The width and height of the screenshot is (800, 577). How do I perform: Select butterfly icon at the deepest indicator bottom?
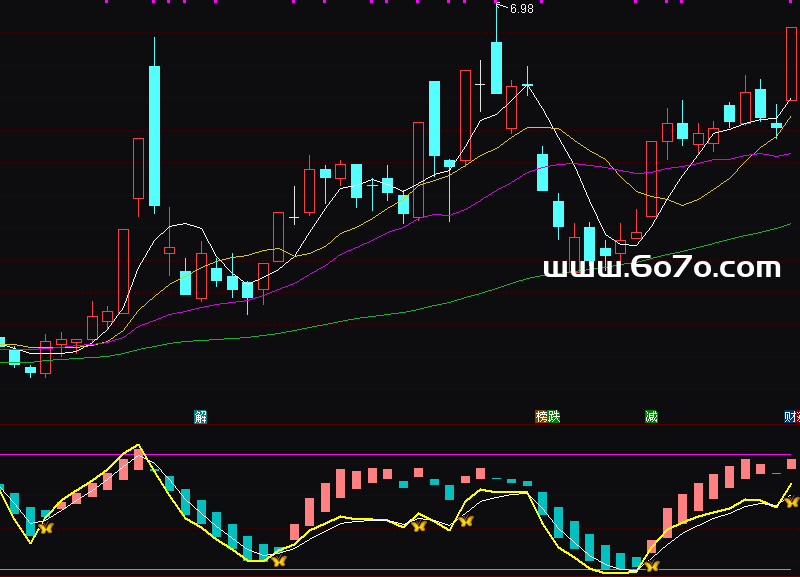tap(651, 566)
